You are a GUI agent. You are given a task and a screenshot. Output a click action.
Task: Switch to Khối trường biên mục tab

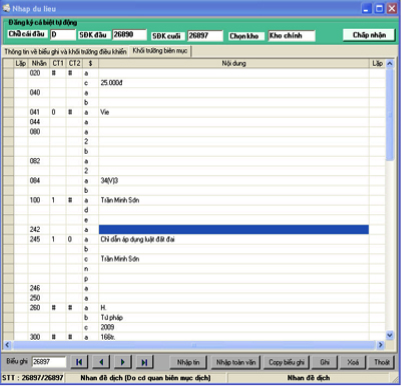160,51
